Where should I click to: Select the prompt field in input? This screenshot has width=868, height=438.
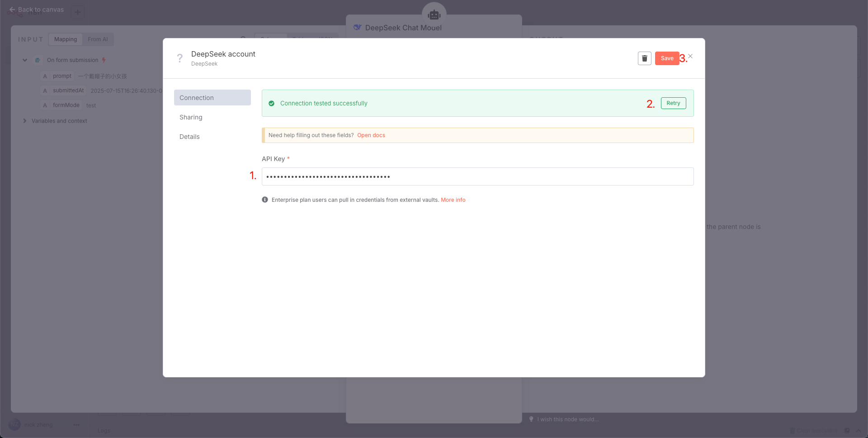tap(62, 76)
